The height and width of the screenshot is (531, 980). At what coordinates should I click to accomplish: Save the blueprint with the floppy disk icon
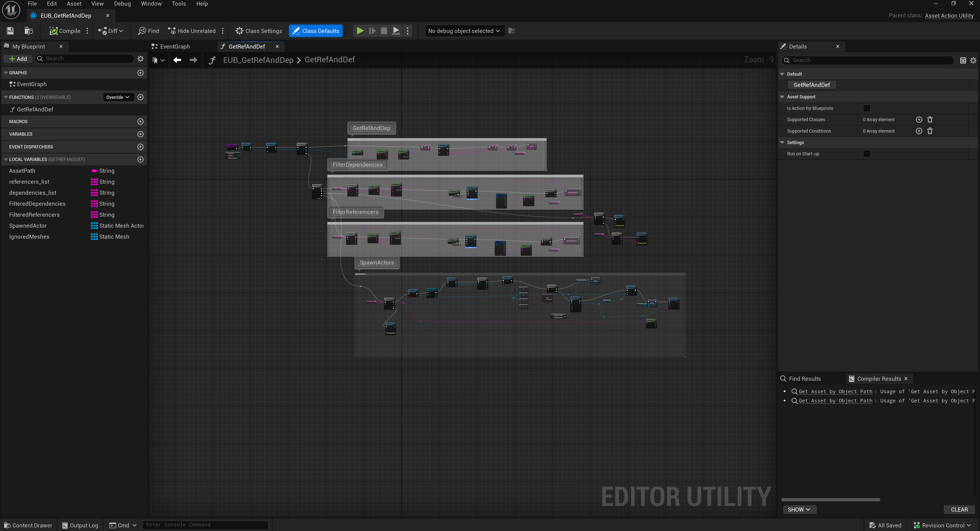tap(10, 31)
